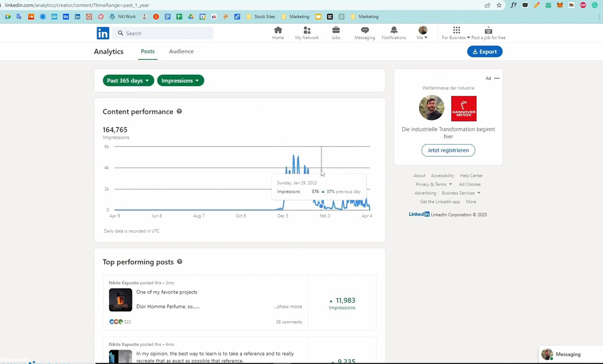Image resolution: width=603 pixels, height=364 pixels.
Task: Open the Grammarly extension icon
Action: (595, 5)
